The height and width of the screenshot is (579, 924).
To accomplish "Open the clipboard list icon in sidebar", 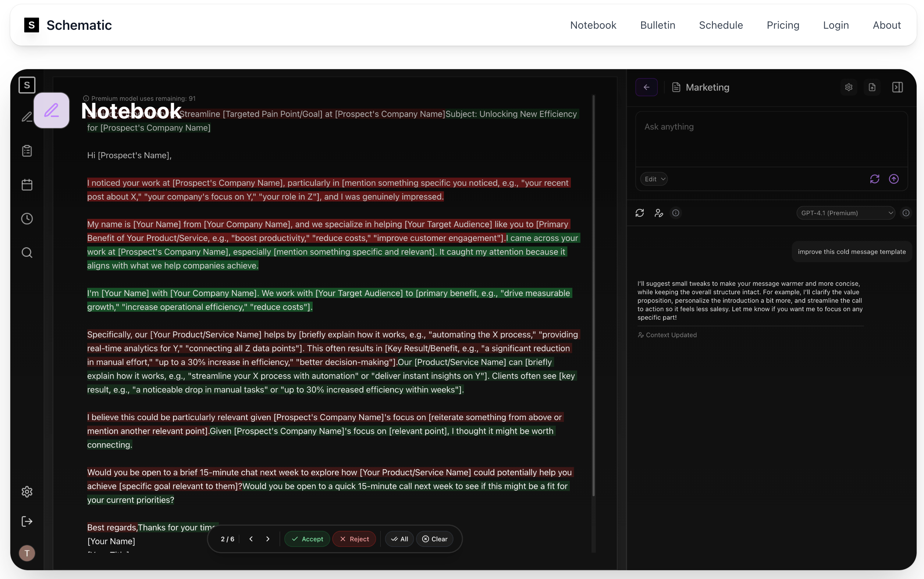I will pos(27,151).
